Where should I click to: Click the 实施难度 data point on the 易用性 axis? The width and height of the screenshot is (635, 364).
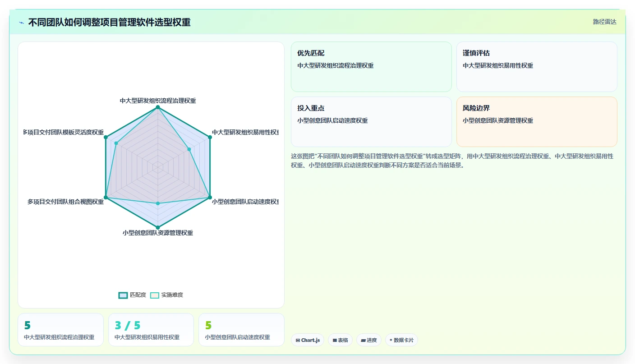(x=189, y=149)
